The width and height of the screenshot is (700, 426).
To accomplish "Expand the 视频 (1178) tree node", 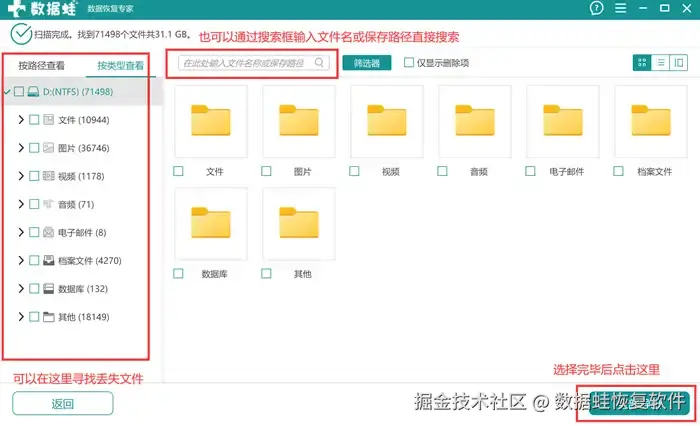I will pos(21,176).
